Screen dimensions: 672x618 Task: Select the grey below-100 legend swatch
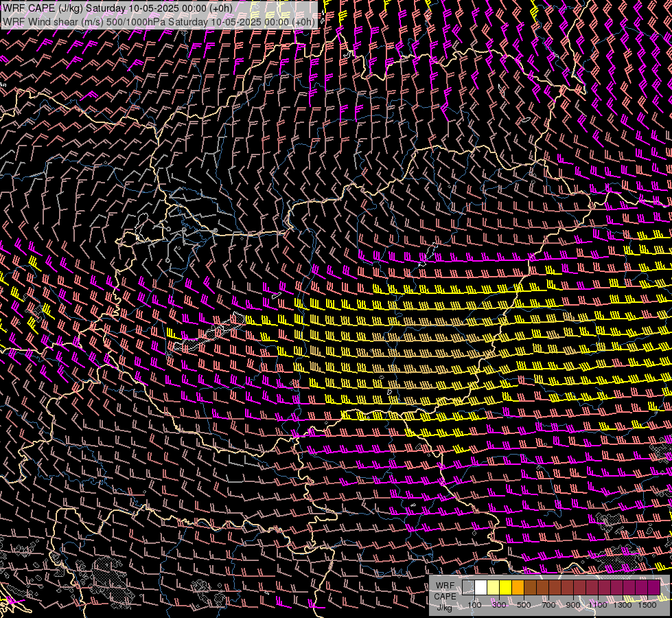coord(468,588)
